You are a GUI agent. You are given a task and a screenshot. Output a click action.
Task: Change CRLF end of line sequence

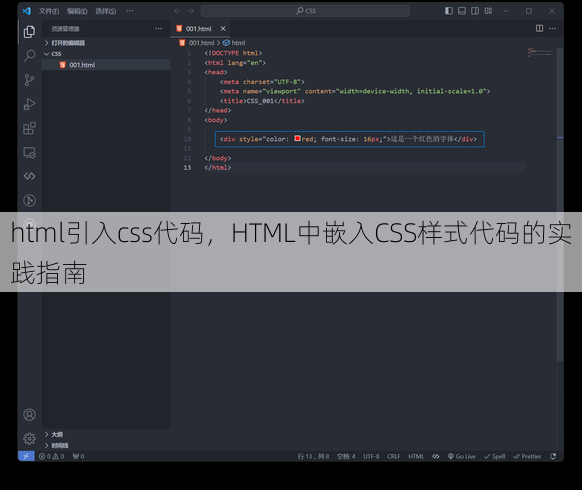pos(393,456)
